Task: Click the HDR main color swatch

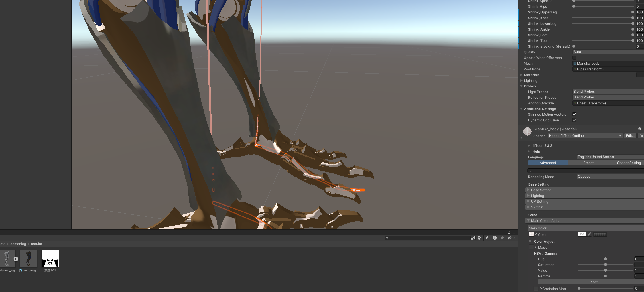Action: coord(582,234)
